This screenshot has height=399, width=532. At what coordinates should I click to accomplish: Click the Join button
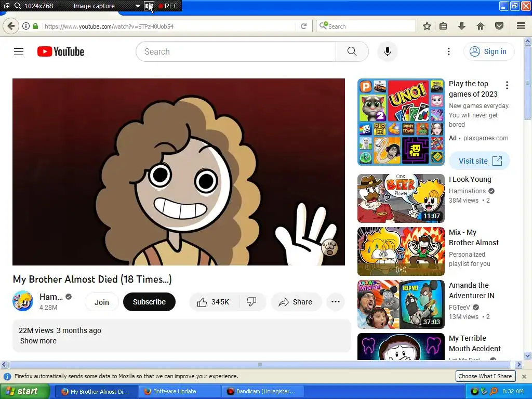point(102,302)
